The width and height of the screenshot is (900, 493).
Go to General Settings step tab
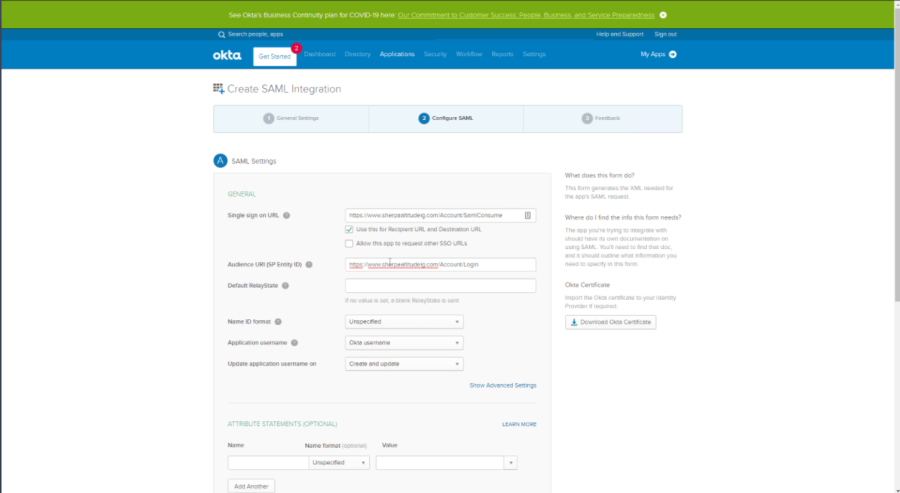(291, 118)
